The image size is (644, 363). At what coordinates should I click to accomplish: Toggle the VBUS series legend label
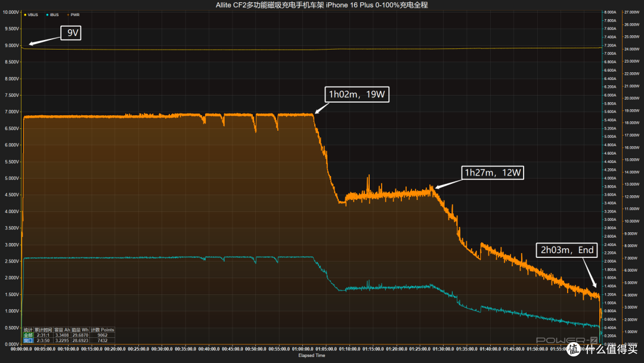[33, 15]
